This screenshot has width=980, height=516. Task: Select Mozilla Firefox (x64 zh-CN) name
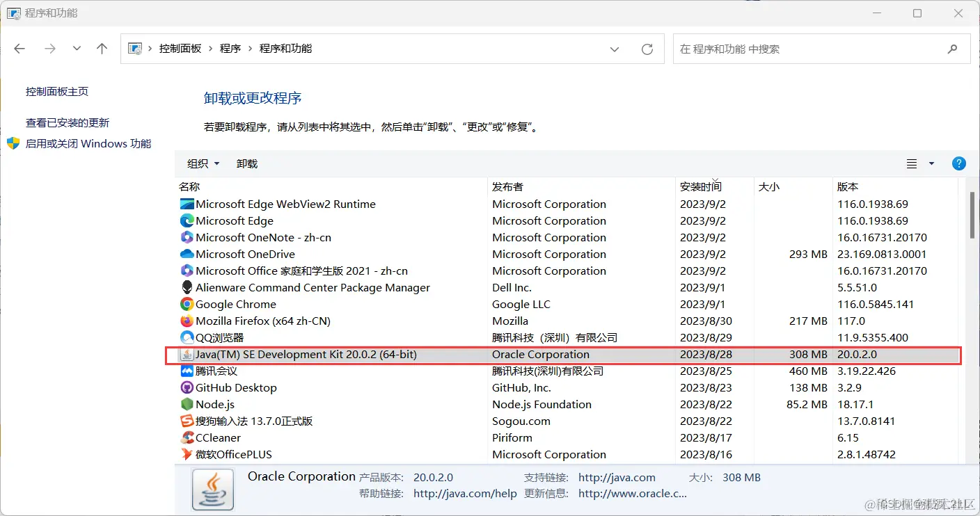tap(263, 321)
